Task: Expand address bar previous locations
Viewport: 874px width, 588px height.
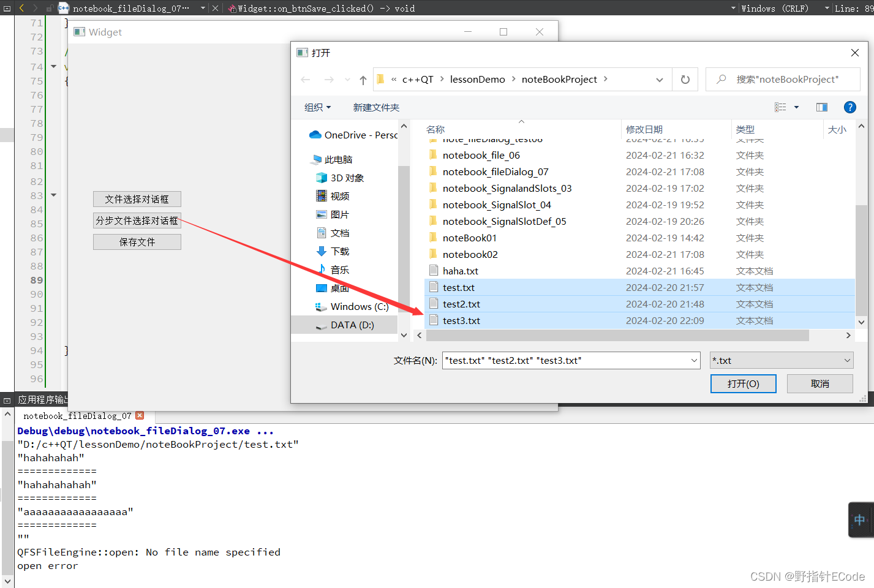Action: pos(660,80)
